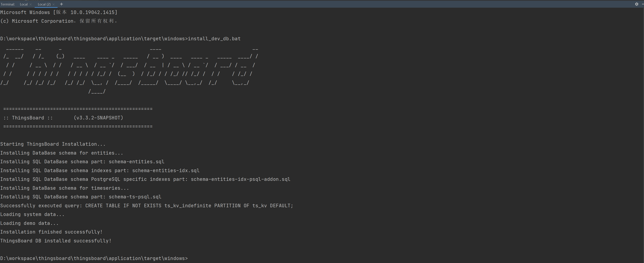This screenshot has height=263, width=644.
Task: Click the Terminal: panel label
Action: 8,4
